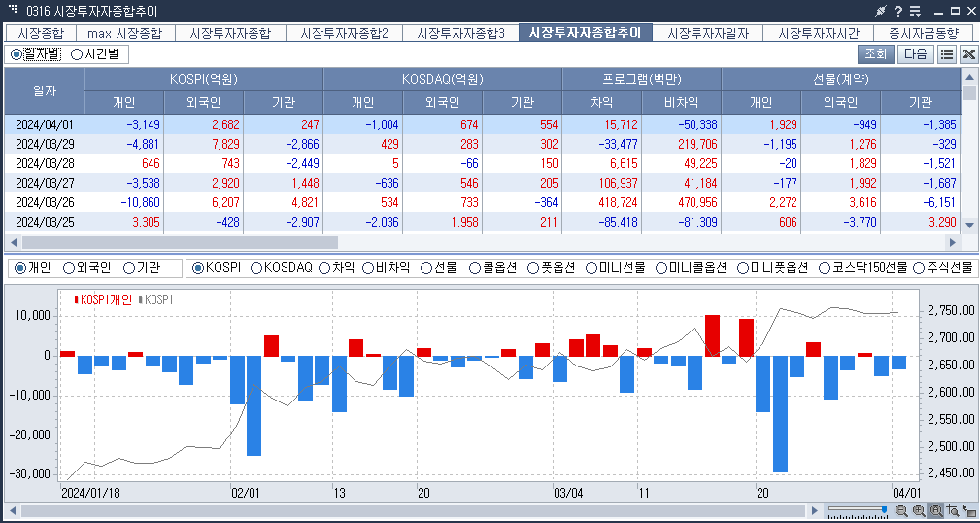Click the 다음 next button
The image size is (980, 523).
pos(916,54)
